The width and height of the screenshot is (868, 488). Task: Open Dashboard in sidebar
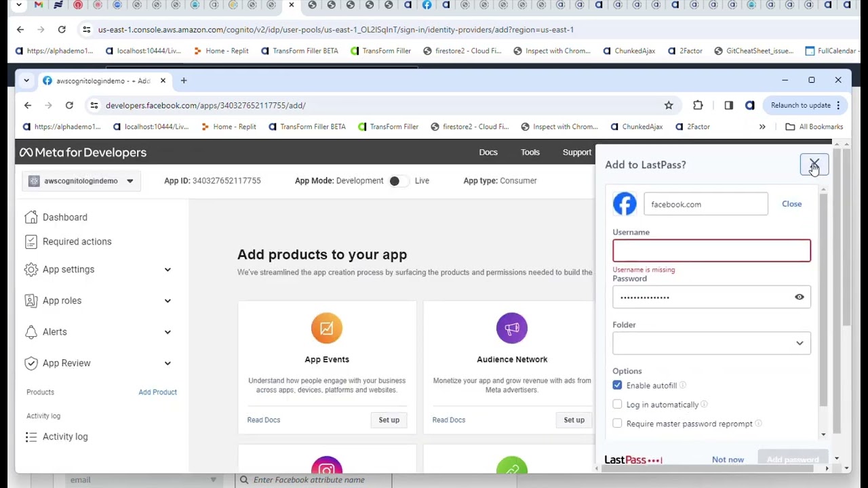coord(64,217)
